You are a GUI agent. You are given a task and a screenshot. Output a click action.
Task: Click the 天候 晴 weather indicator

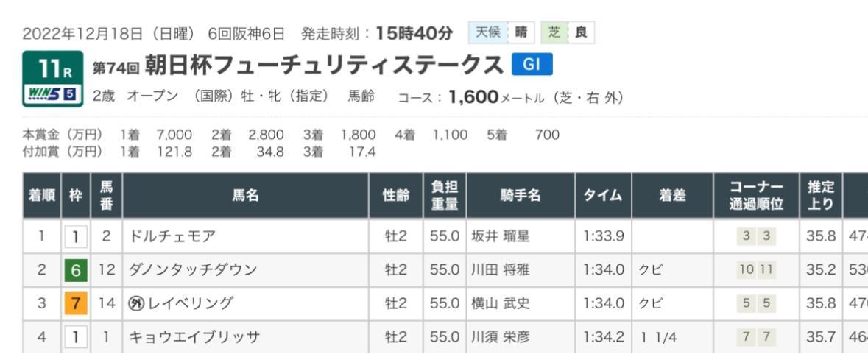[503, 33]
